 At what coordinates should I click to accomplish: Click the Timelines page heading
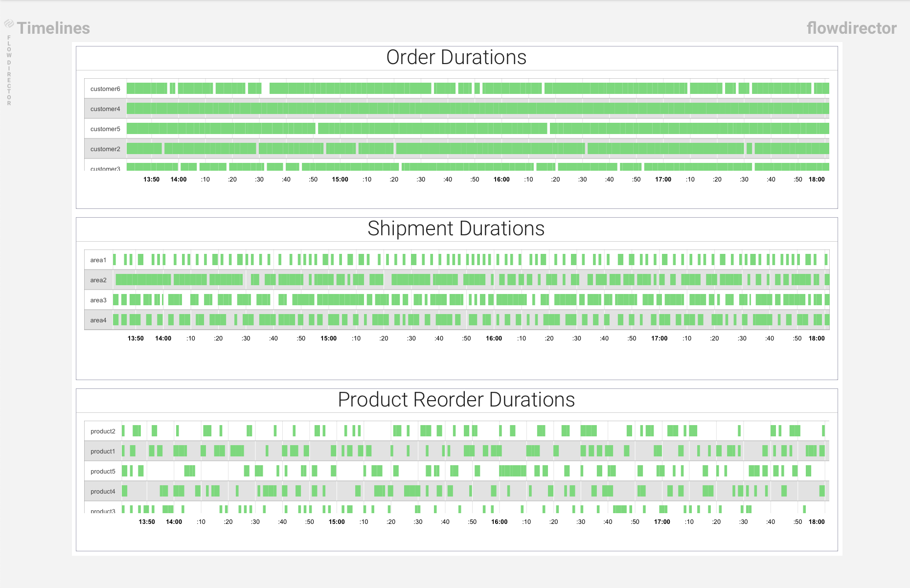[x=53, y=28]
